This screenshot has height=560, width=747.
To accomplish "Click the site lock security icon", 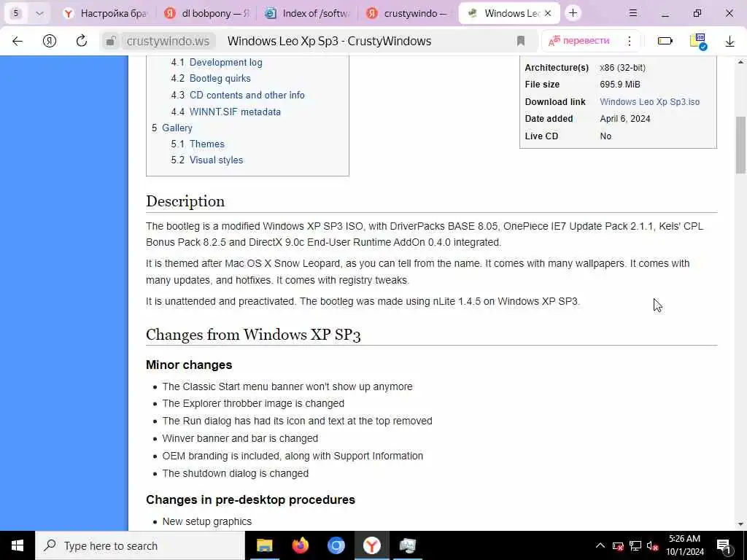I will (x=111, y=41).
